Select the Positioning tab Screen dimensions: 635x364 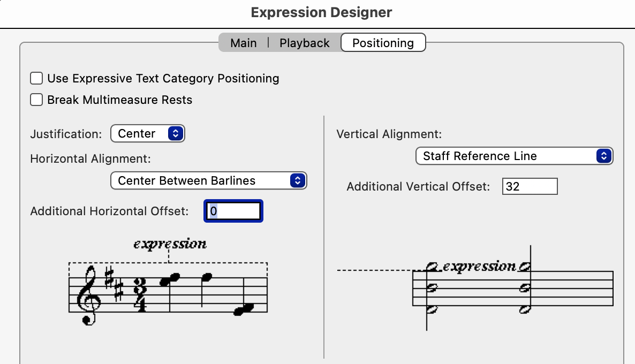click(x=383, y=43)
